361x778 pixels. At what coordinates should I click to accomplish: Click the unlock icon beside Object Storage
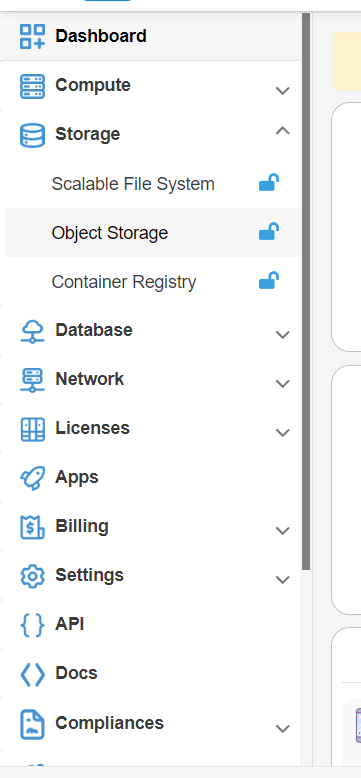[x=269, y=232]
